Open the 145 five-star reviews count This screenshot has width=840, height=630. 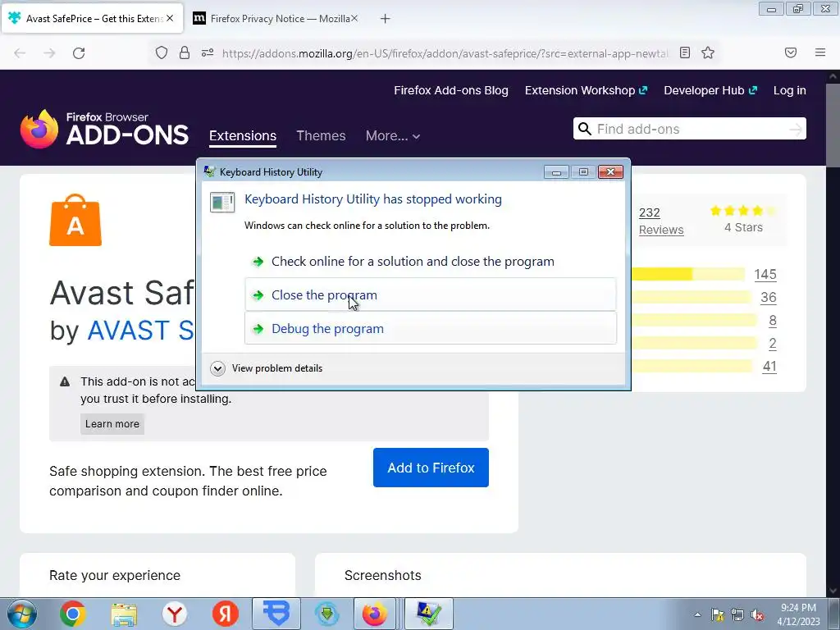pos(765,274)
